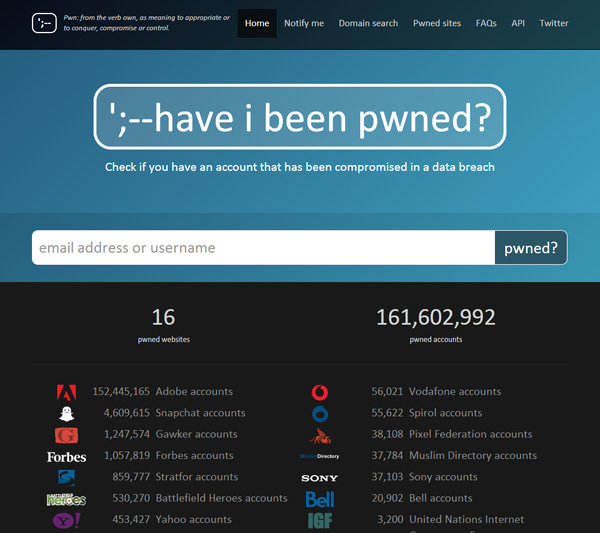The image size is (600, 533).
Task: Click the Snapchat accounts text
Action: tap(201, 413)
